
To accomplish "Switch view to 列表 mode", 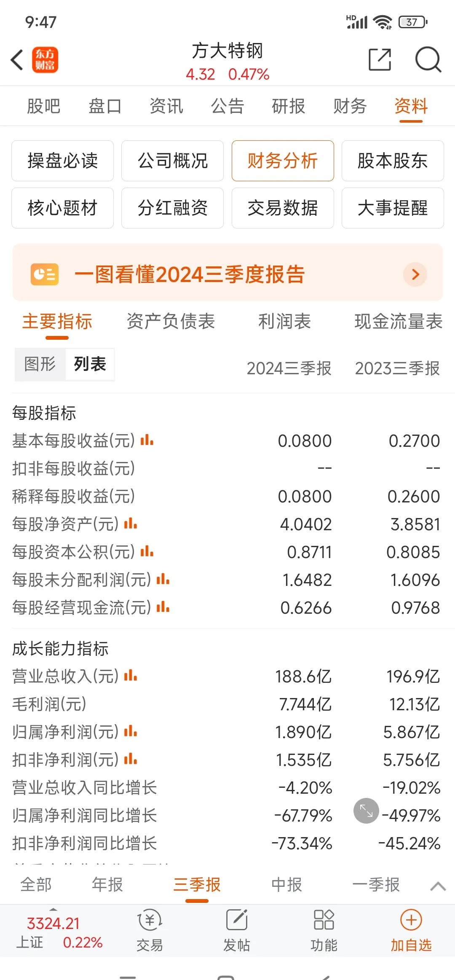I will [x=90, y=364].
